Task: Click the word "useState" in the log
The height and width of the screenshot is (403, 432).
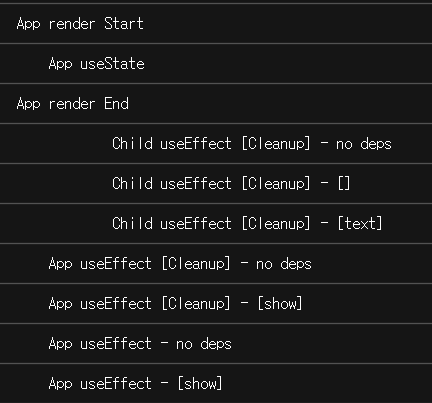Action: pyautogui.click(x=112, y=64)
